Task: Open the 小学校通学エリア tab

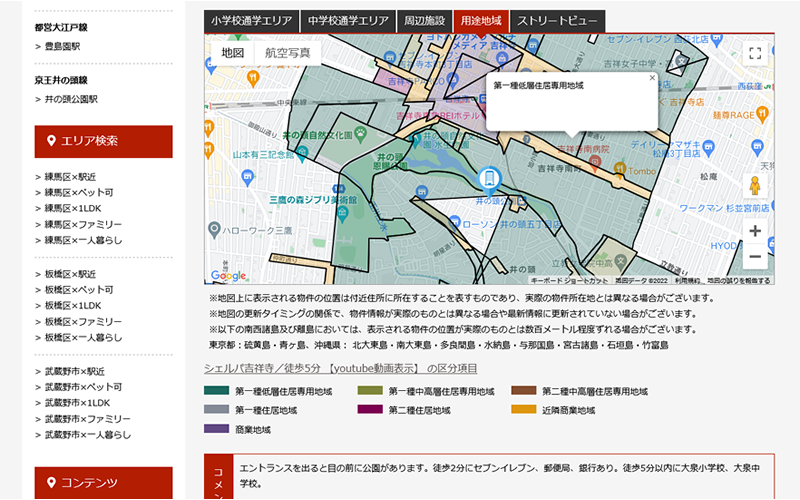Action: (x=250, y=21)
